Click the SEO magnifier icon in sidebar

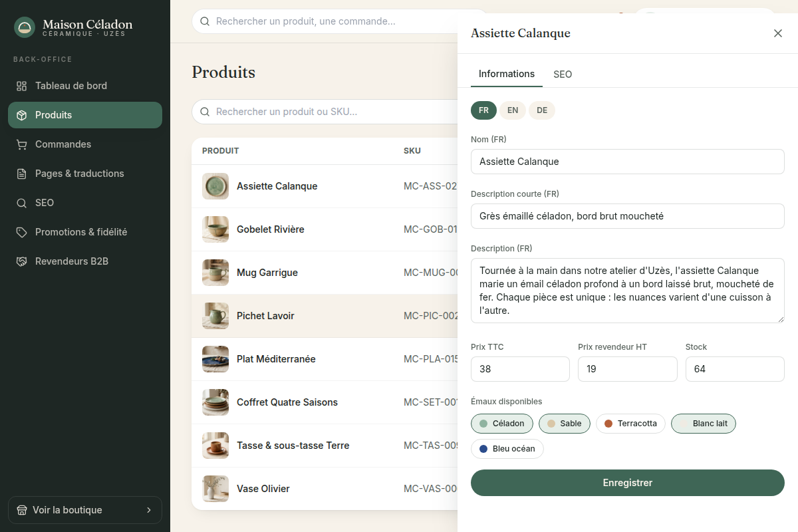click(22, 203)
